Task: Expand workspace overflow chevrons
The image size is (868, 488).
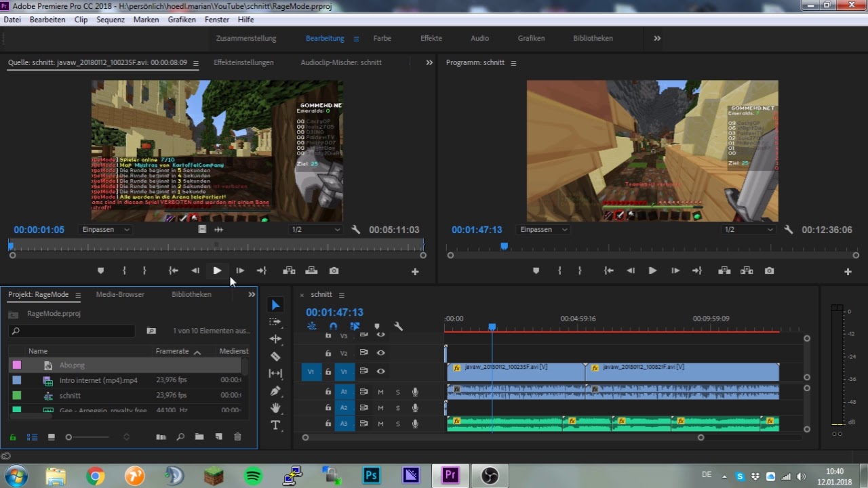Action: click(x=657, y=39)
